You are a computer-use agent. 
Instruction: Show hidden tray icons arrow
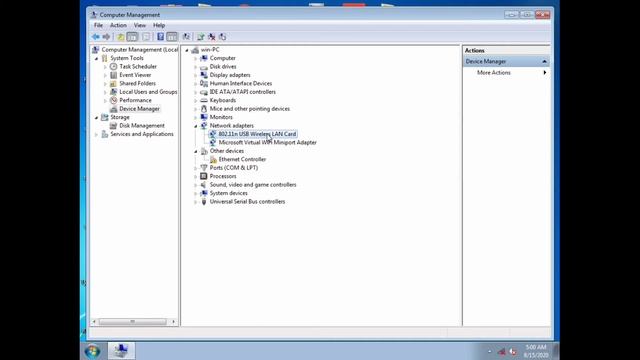point(490,351)
